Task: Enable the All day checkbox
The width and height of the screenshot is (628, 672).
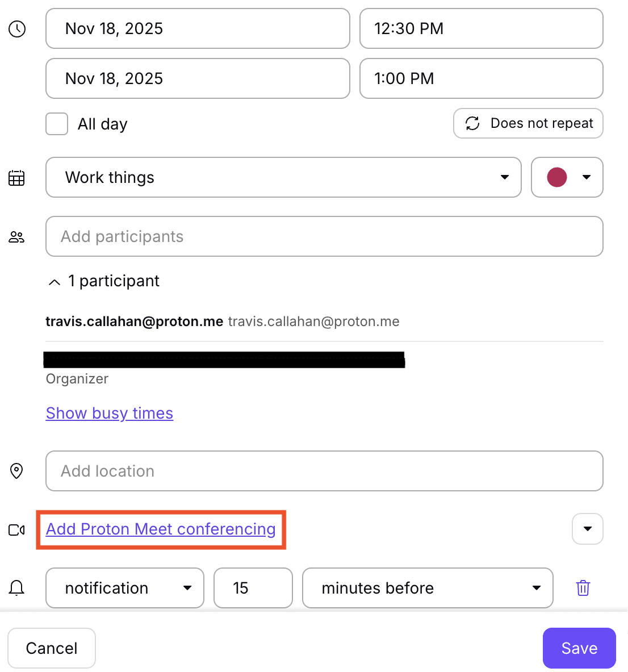Action: tap(56, 123)
